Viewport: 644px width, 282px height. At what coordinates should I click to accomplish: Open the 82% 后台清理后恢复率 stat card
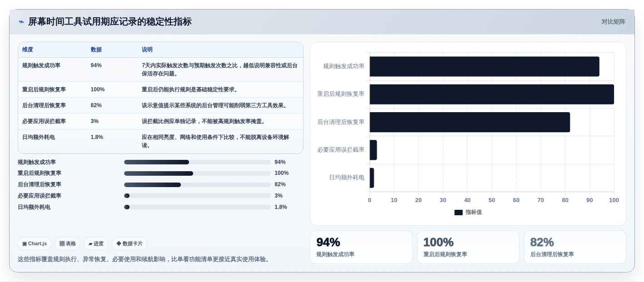pyautogui.click(x=575, y=247)
